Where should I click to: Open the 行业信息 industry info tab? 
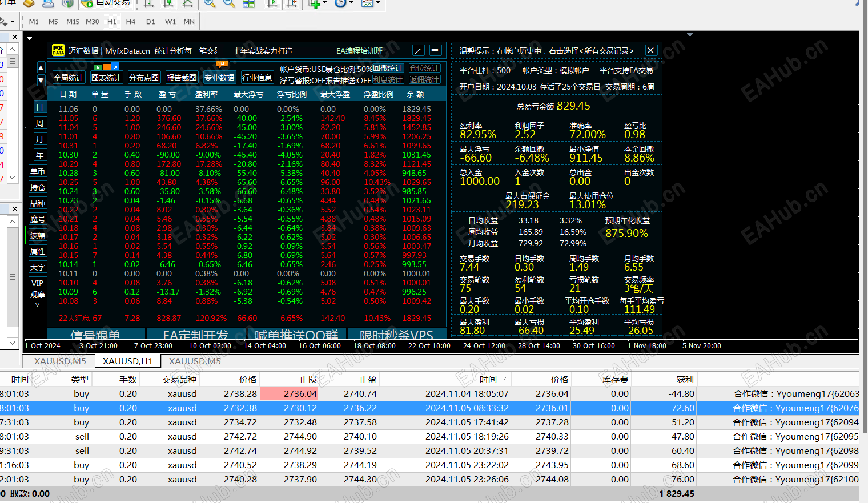click(257, 78)
